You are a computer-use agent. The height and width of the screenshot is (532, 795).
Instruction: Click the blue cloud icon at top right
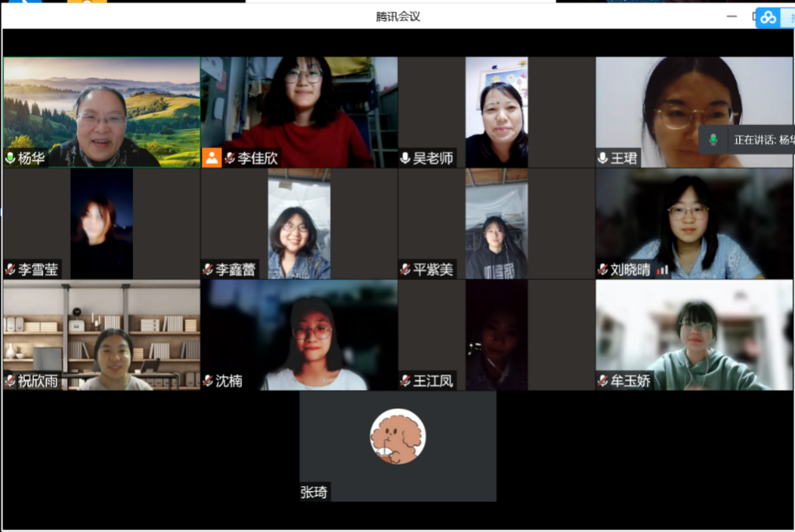point(767,17)
